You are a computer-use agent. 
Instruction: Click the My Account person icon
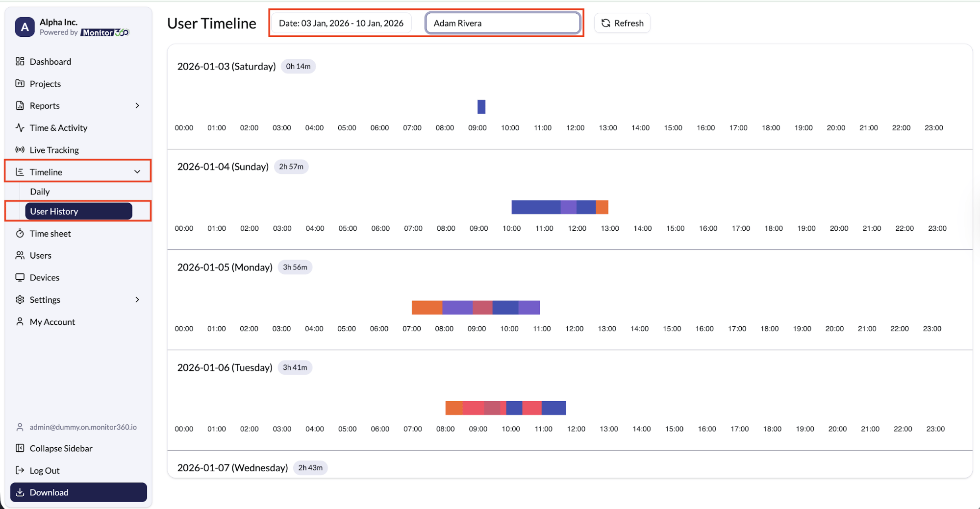20,321
